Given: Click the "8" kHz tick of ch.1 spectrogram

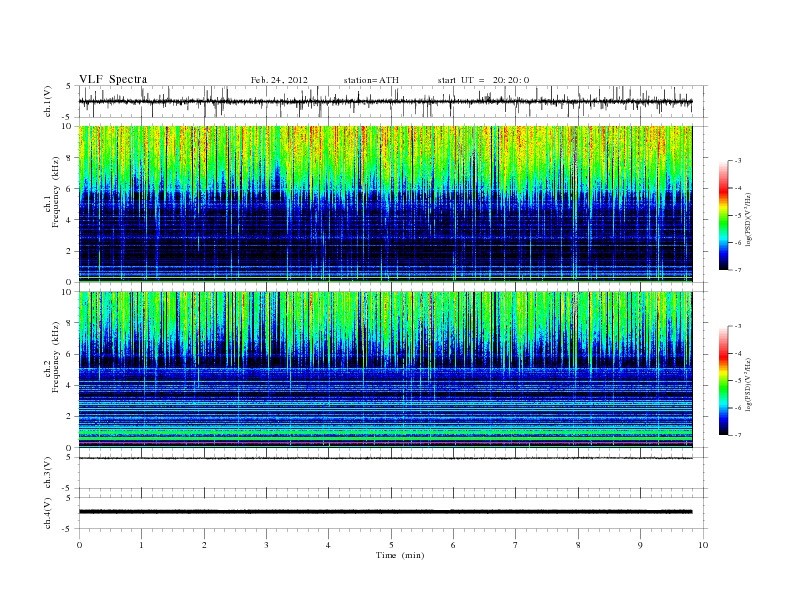Looking at the screenshot, I should (70, 158).
